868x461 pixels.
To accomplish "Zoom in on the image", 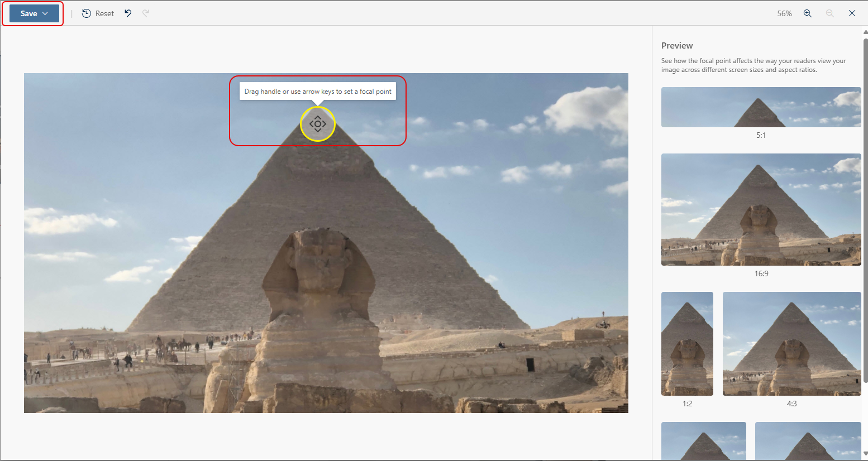I will pyautogui.click(x=807, y=13).
